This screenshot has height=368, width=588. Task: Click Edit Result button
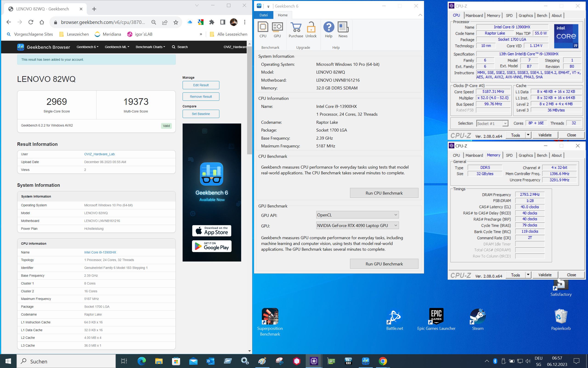coord(201,85)
